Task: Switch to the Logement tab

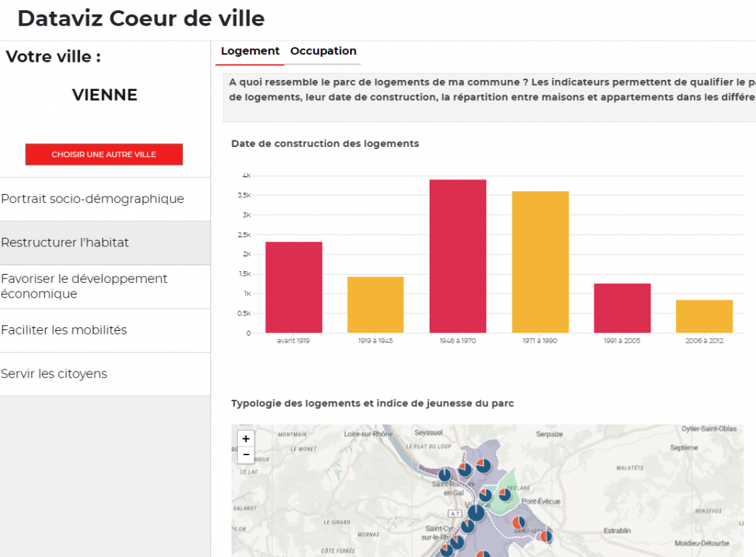Action: (x=250, y=51)
